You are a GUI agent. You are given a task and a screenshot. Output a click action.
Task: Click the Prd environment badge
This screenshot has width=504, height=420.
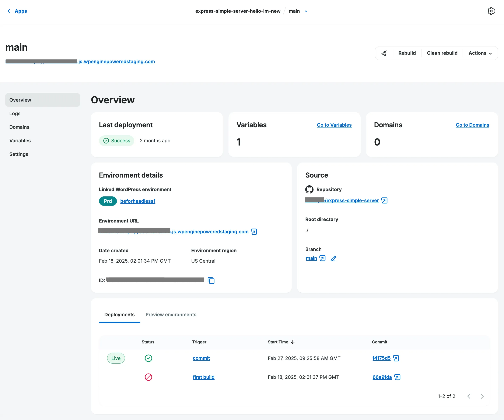click(x=108, y=201)
